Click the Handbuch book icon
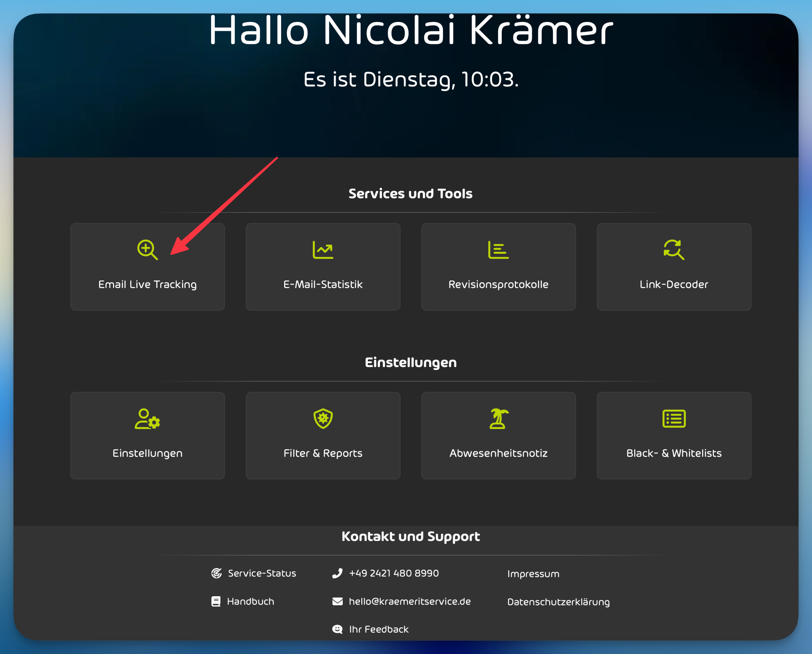The width and height of the screenshot is (812, 654). tap(216, 601)
